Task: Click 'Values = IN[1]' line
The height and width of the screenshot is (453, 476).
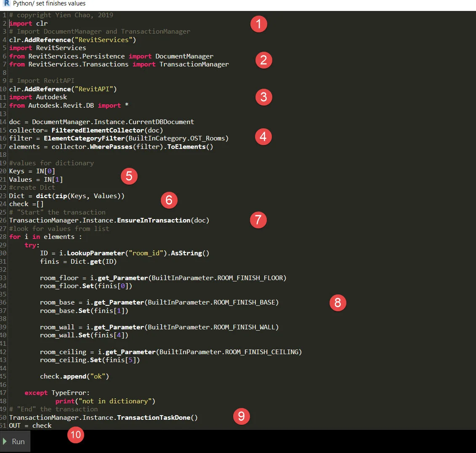Action: (36, 179)
